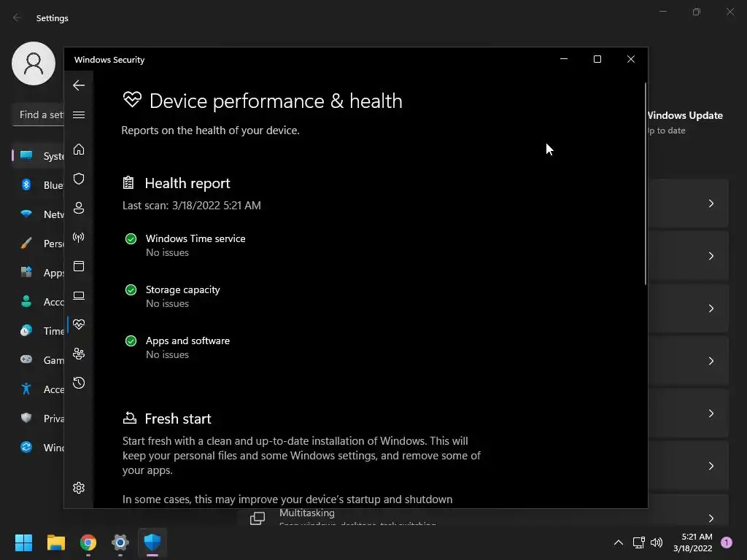Open the notification count badge
This screenshot has width=747, height=560.
pos(726,542)
